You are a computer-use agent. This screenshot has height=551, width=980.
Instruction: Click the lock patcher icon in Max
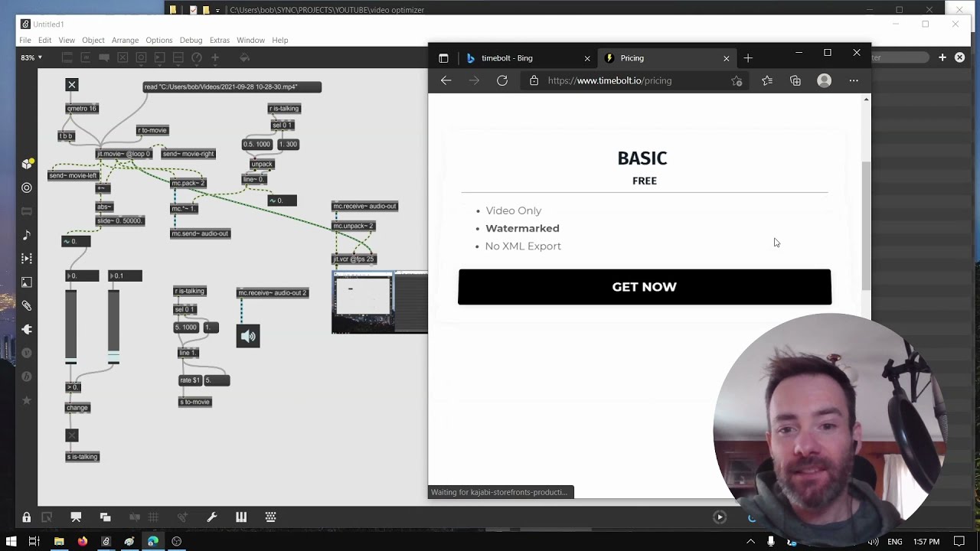click(x=27, y=517)
